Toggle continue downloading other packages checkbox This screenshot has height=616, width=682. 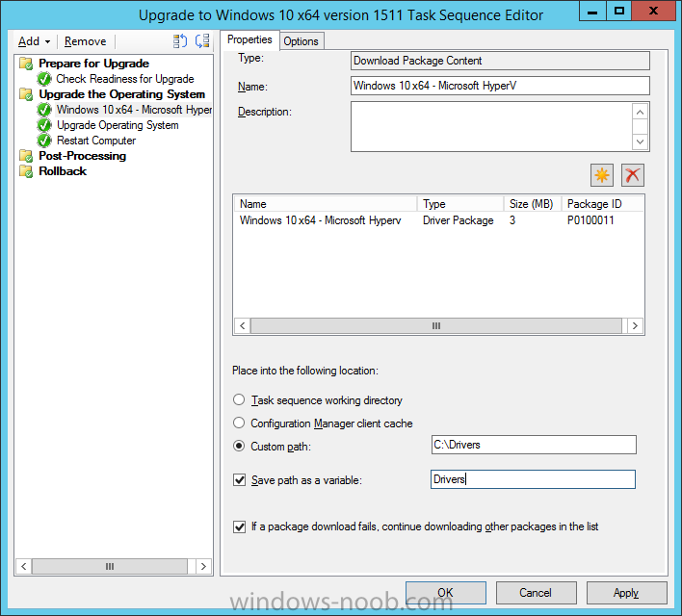tap(239, 526)
